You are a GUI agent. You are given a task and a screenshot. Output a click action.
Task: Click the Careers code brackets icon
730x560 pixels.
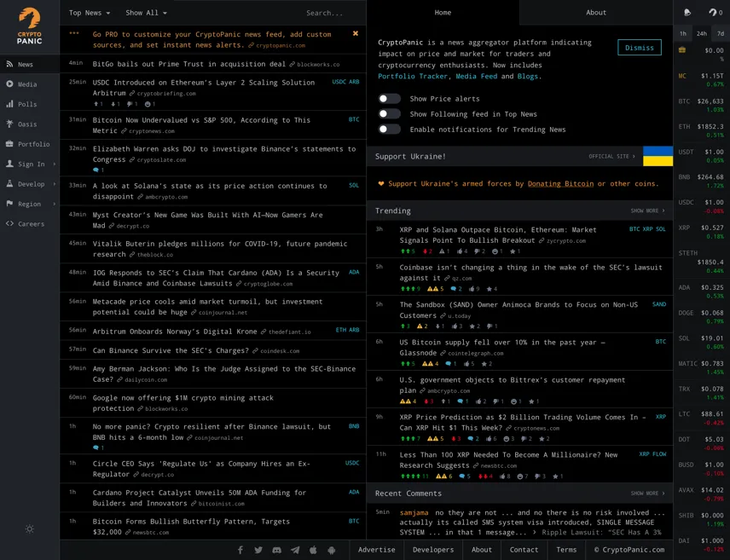tap(9, 223)
